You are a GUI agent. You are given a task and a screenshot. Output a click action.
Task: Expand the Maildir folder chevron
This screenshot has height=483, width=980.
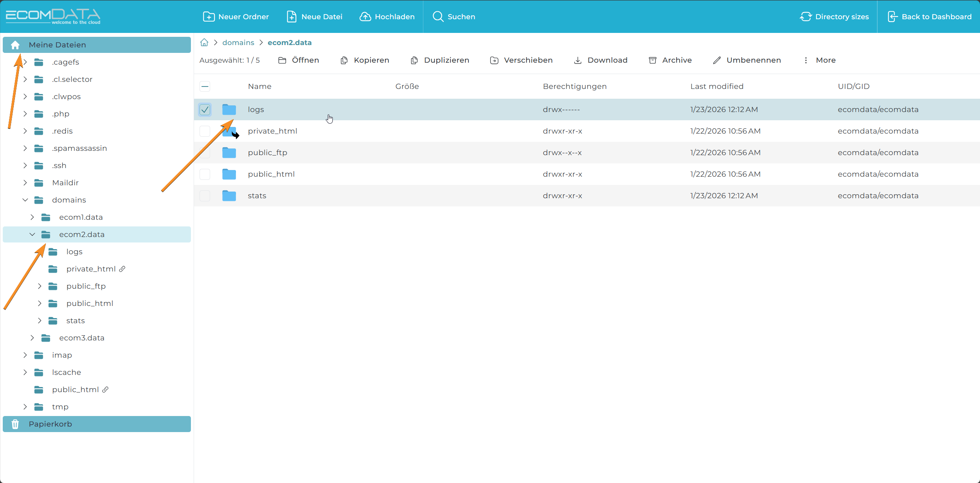click(25, 183)
